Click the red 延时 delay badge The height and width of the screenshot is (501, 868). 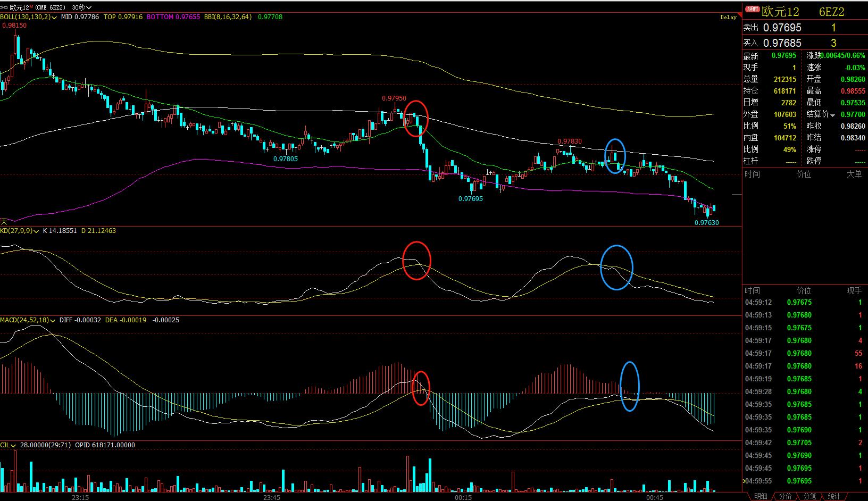pos(752,9)
